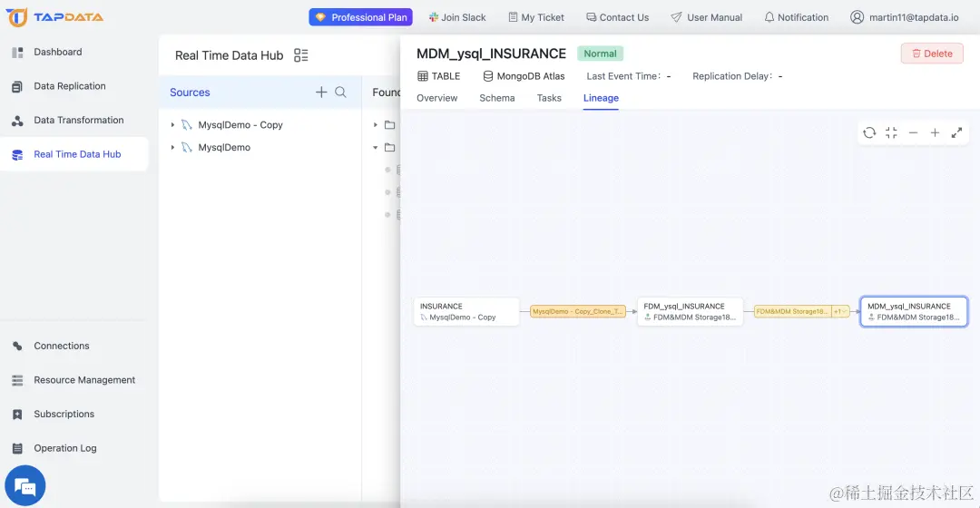The height and width of the screenshot is (508, 980).
Task: Zoom out the lineage graph
Action: (x=913, y=132)
